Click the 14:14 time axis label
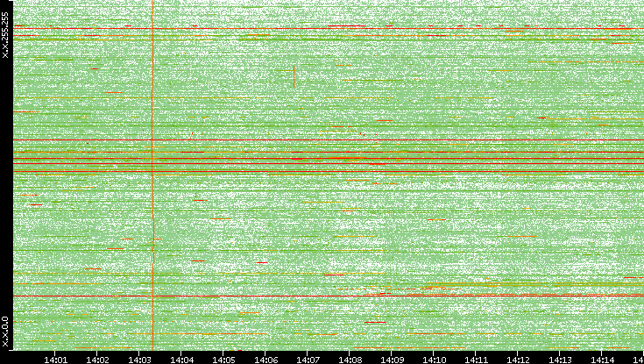Image resolution: width=644 pixels, height=364 pixels. coord(601,360)
